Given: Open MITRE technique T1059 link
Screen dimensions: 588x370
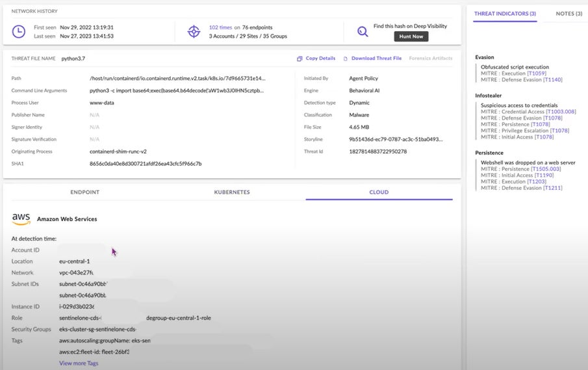Looking at the screenshot, I should click(538, 73).
